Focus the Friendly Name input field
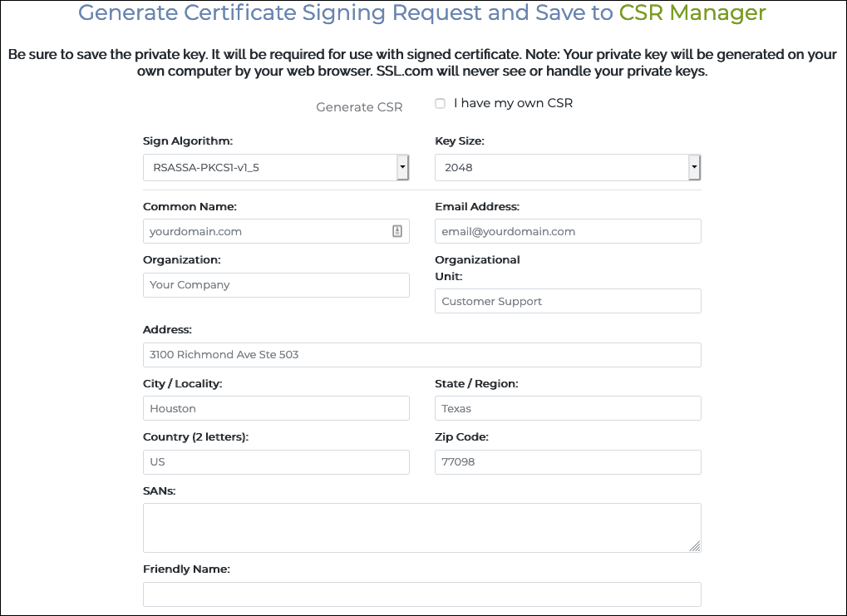847x616 pixels. [421, 594]
